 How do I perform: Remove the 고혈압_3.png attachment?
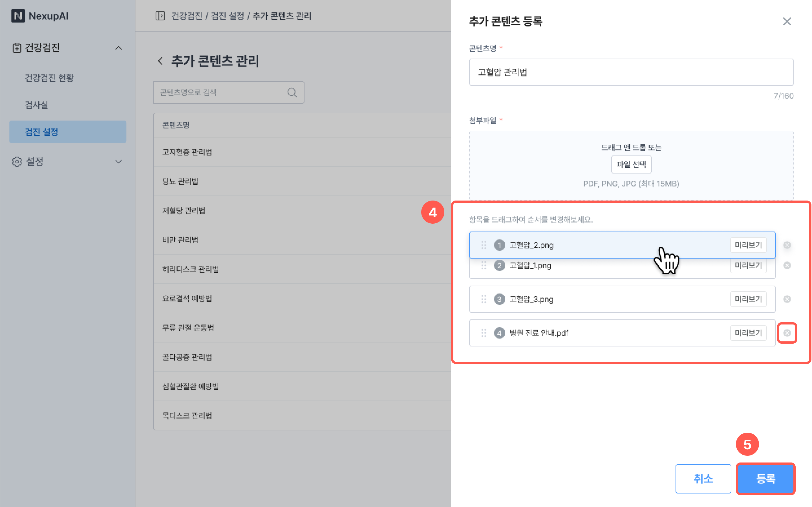787,299
